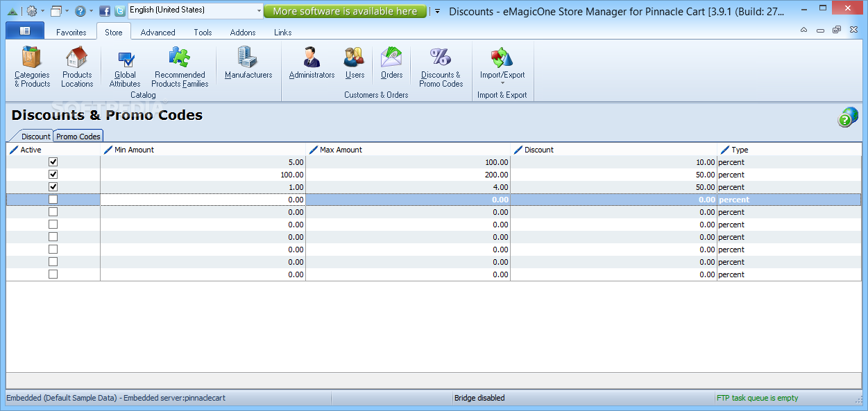Screen dimensions: 868x411
Task: Select the 5.00 min amount cell
Action: (x=203, y=162)
